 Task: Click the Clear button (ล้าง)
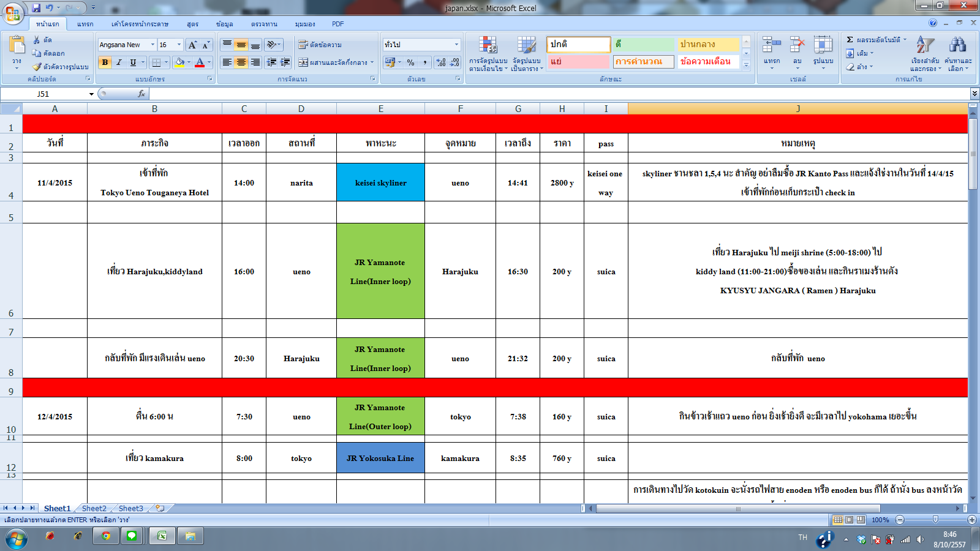point(859,67)
